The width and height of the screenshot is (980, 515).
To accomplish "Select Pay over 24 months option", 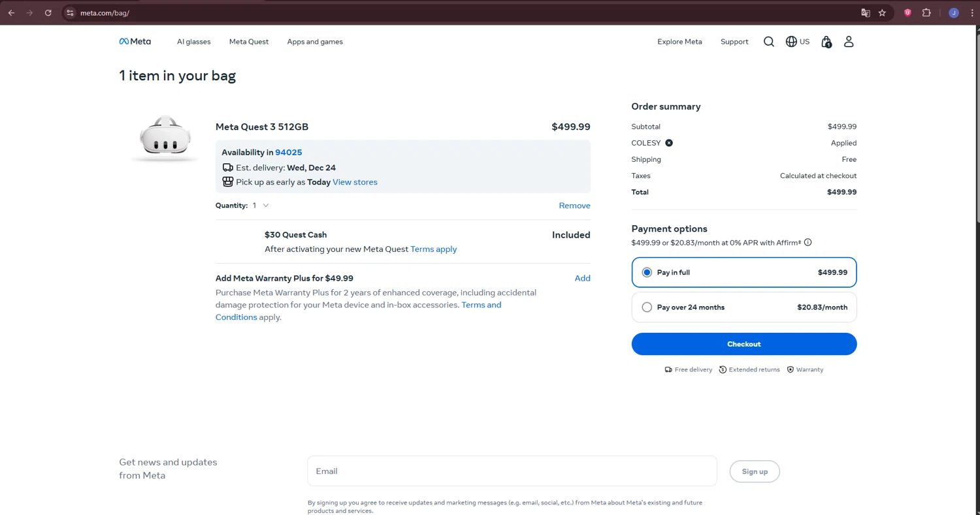I will [x=744, y=307].
